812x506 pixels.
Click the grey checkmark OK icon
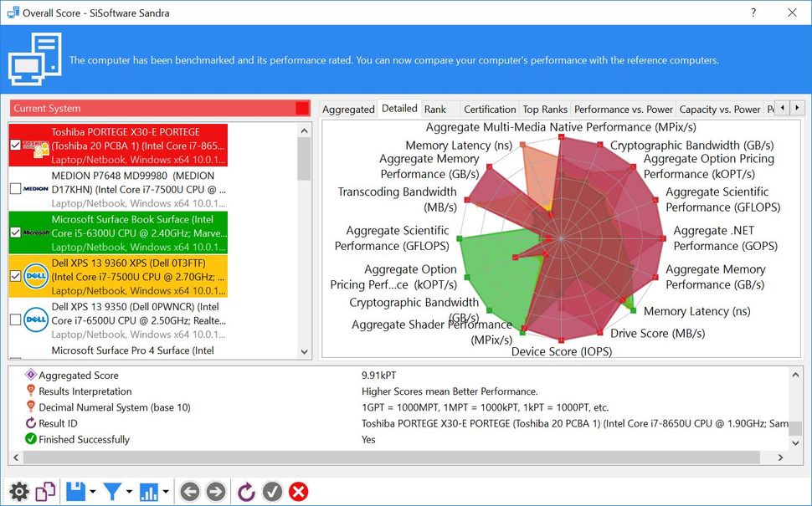272,492
